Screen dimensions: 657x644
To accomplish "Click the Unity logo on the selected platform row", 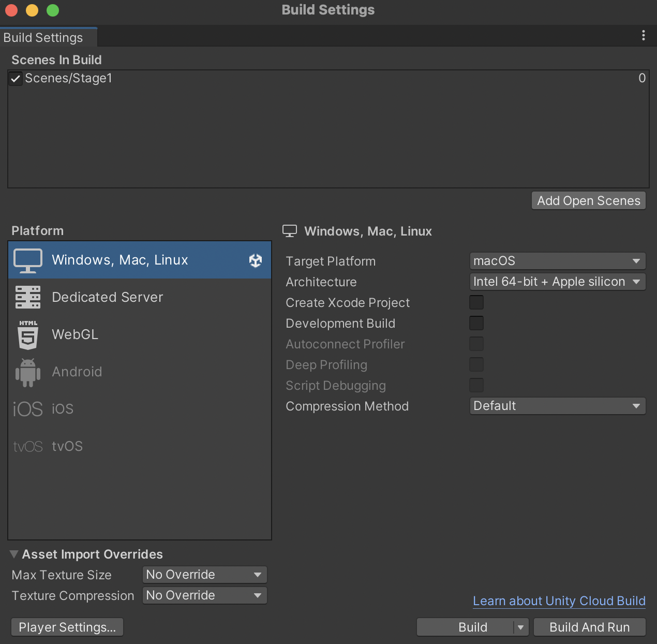I will coord(256,260).
